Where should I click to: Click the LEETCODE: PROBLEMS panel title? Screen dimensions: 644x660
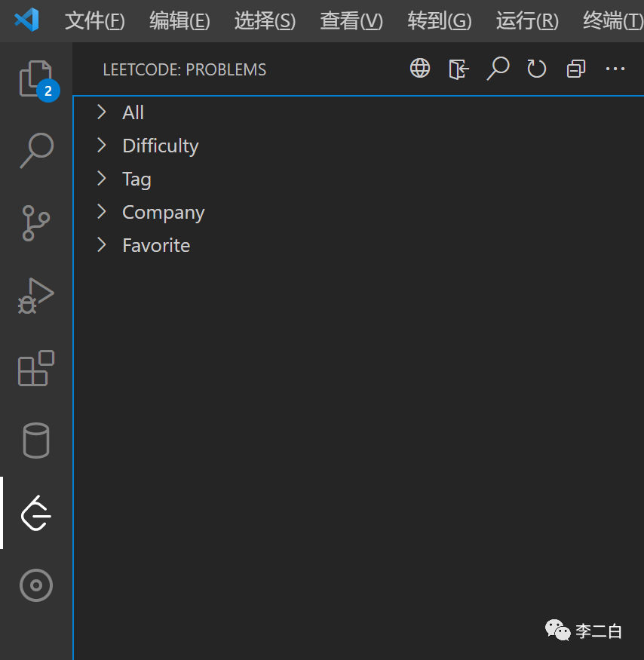tap(184, 69)
